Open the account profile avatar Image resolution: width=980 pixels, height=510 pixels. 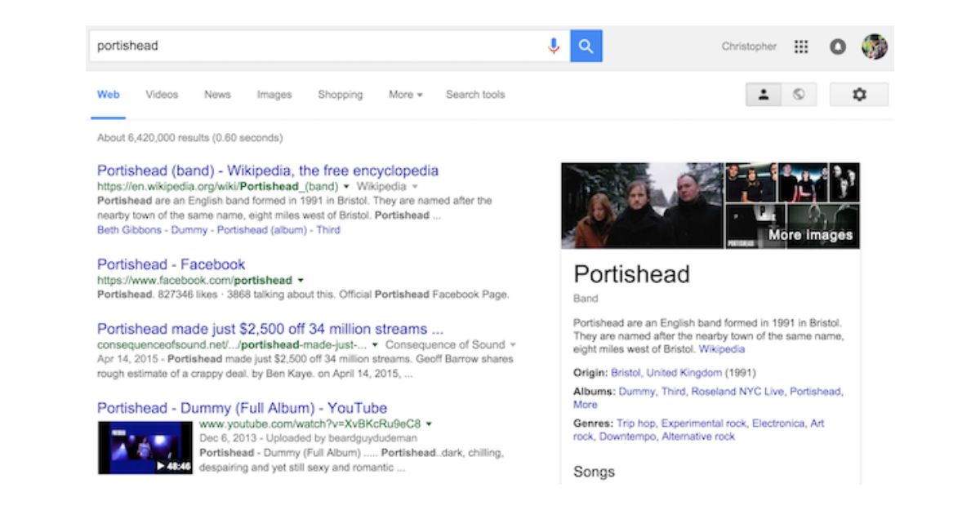(874, 47)
